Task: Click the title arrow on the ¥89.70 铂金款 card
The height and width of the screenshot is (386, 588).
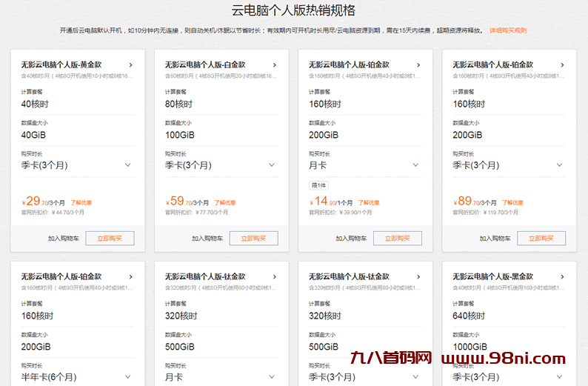Action: [x=562, y=65]
